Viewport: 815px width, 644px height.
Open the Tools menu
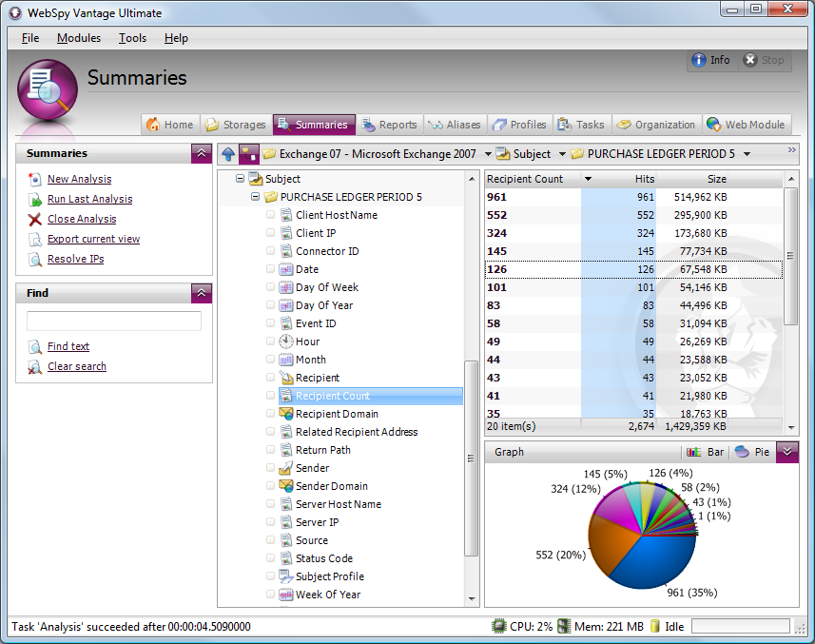[x=132, y=38]
